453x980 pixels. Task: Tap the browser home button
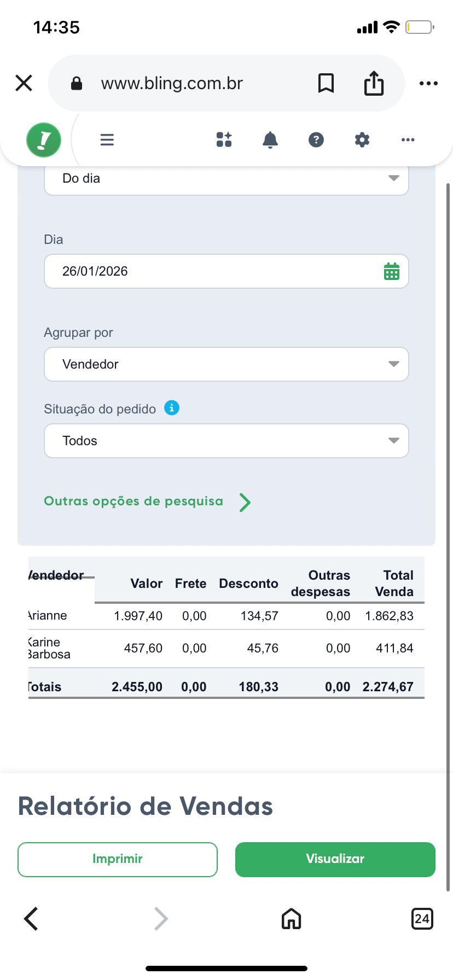click(292, 919)
